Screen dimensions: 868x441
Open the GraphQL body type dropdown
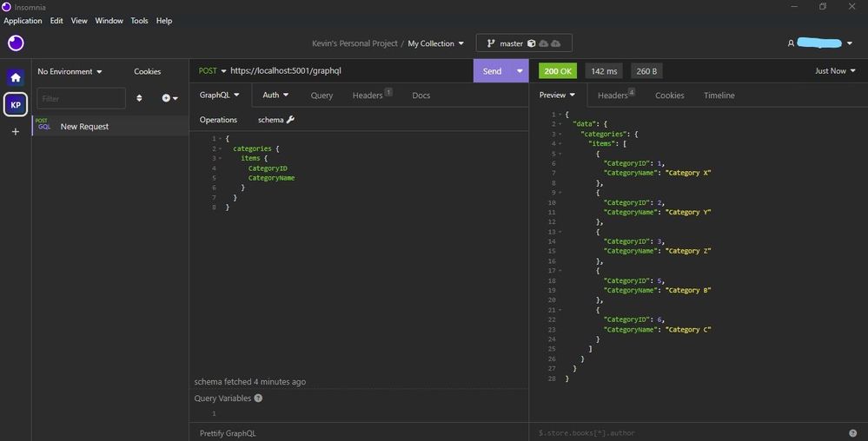tap(219, 95)
